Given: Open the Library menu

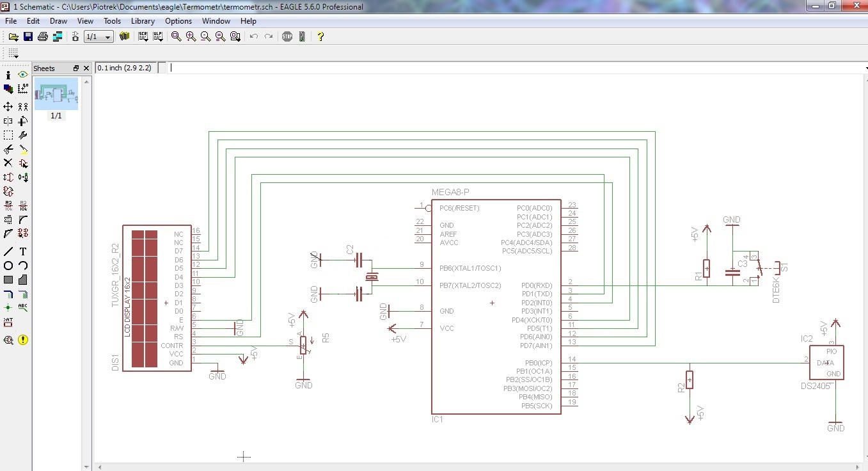Looking at the screenshot, I should [x=143, y=21].
